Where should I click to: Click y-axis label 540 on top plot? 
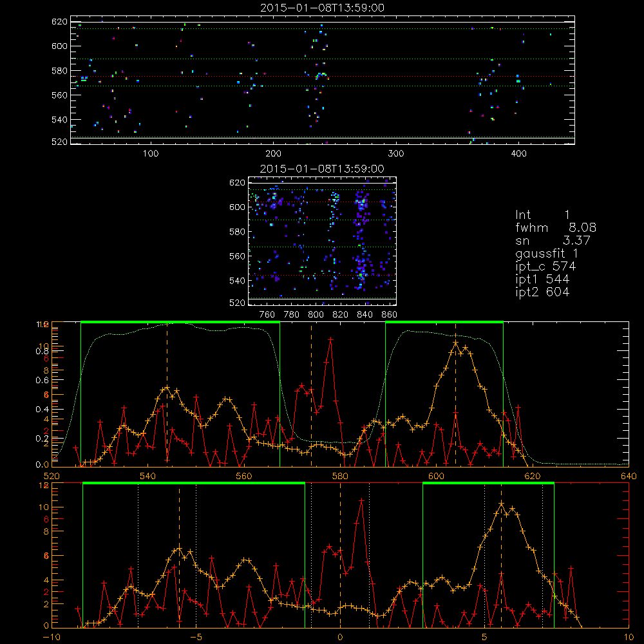[x=59, y=120]
